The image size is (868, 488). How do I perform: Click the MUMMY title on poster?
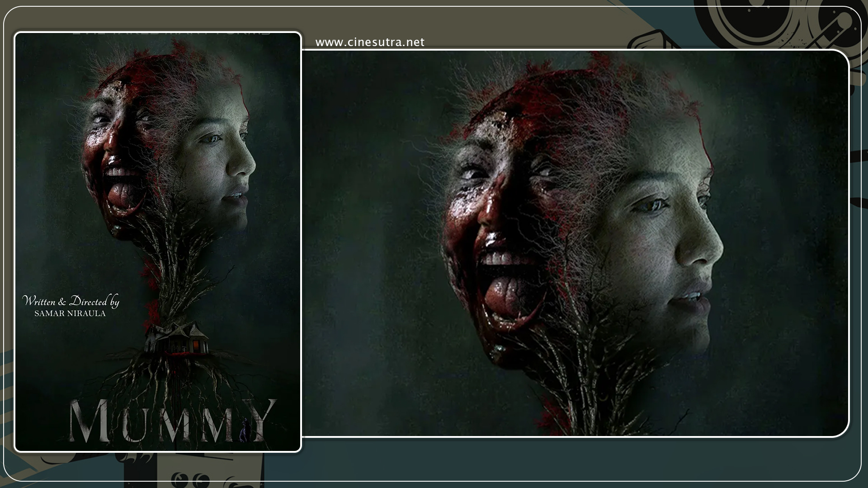point(172,421)
